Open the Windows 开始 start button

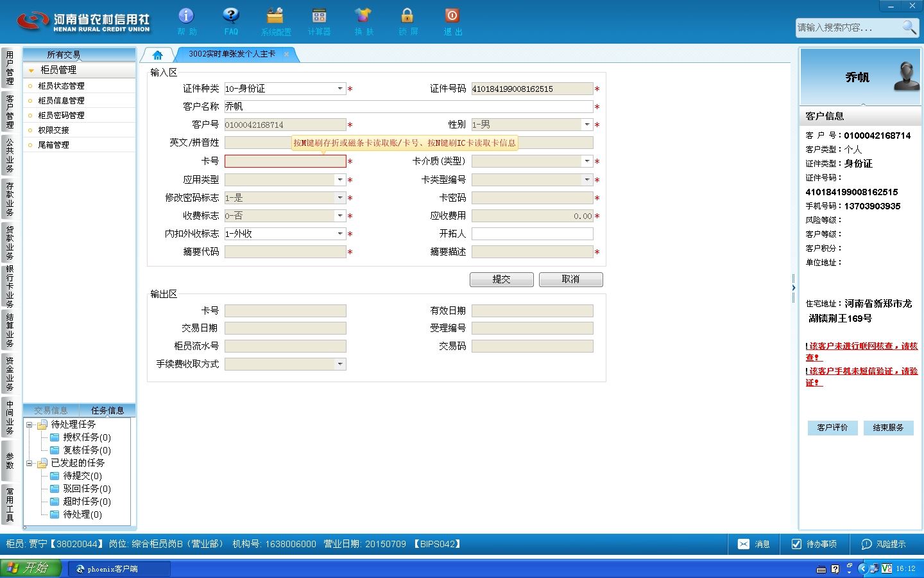[x=30, y=568]
